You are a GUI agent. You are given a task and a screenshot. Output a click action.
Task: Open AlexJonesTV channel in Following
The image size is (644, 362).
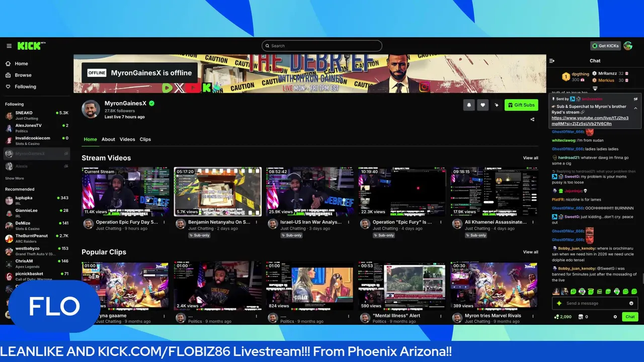37,128
